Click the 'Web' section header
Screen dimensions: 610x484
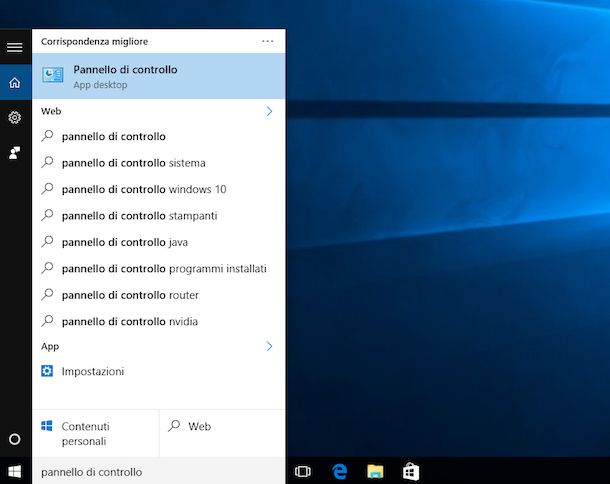(51, 111)
